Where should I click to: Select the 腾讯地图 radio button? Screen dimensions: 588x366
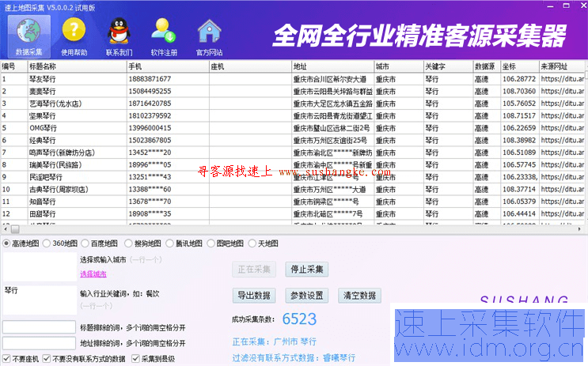(169, 243)
